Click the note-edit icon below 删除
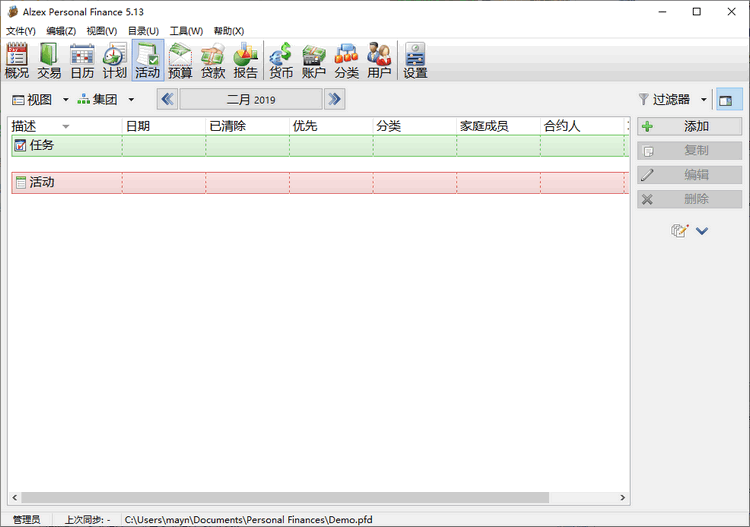Screen dimensions: 750x527 (680, 231)
